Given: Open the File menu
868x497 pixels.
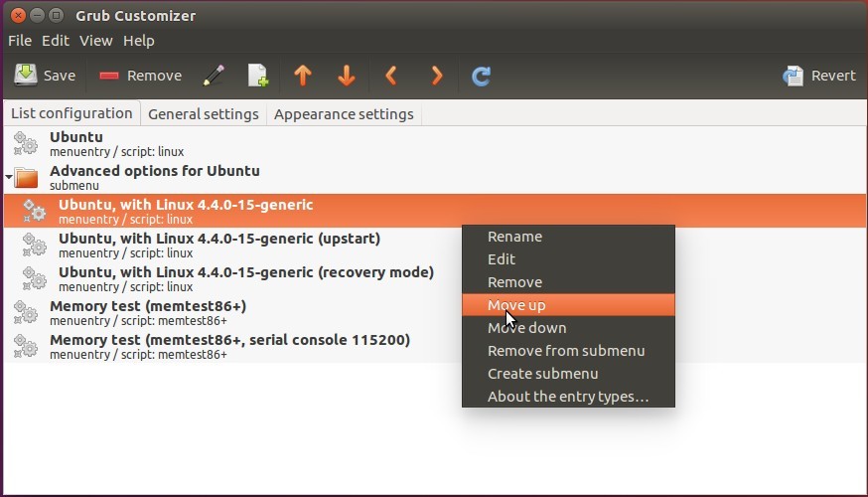Looking at the screenshot, I should point(20,41).
